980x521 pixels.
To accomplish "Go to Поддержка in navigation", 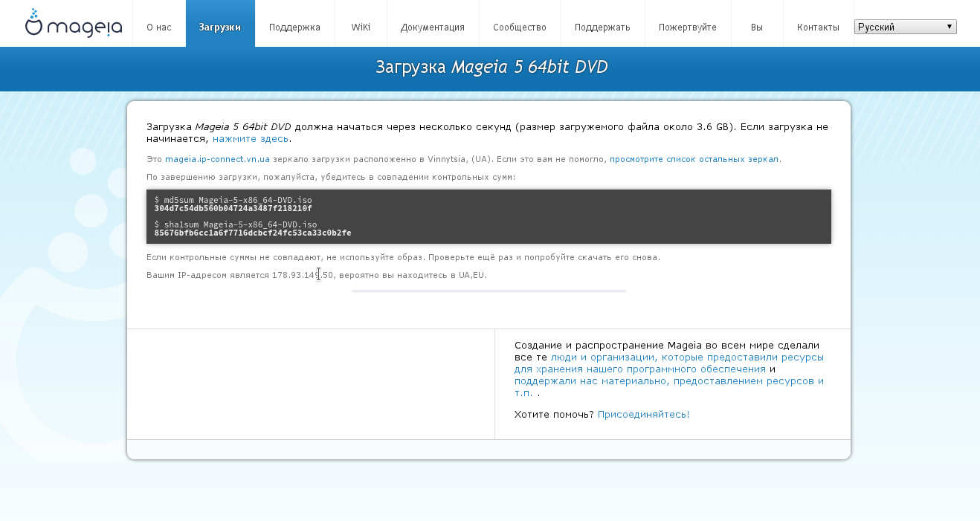I will coord(294,27).
